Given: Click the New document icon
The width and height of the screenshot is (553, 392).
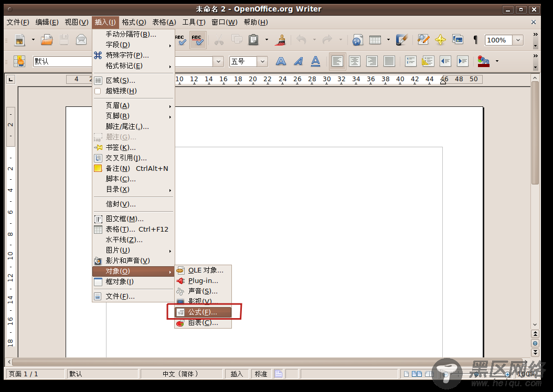Looking at the screenshot, I should point(20,40).
